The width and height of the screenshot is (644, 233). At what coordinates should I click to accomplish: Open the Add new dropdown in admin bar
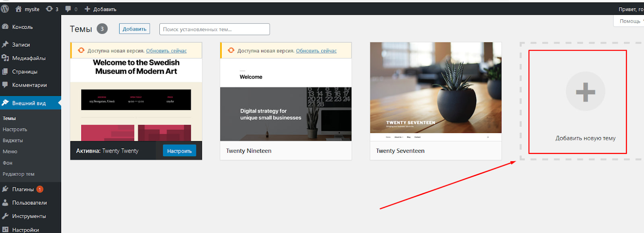tap(101, 9)
